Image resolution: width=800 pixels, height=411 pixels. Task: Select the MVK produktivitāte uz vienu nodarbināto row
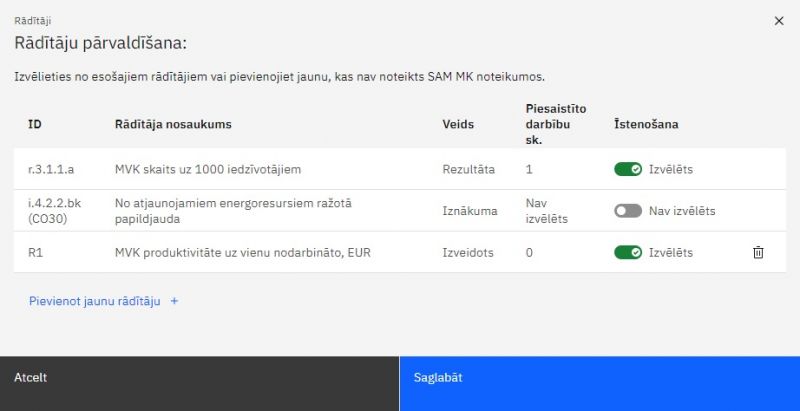pos(242,253)
